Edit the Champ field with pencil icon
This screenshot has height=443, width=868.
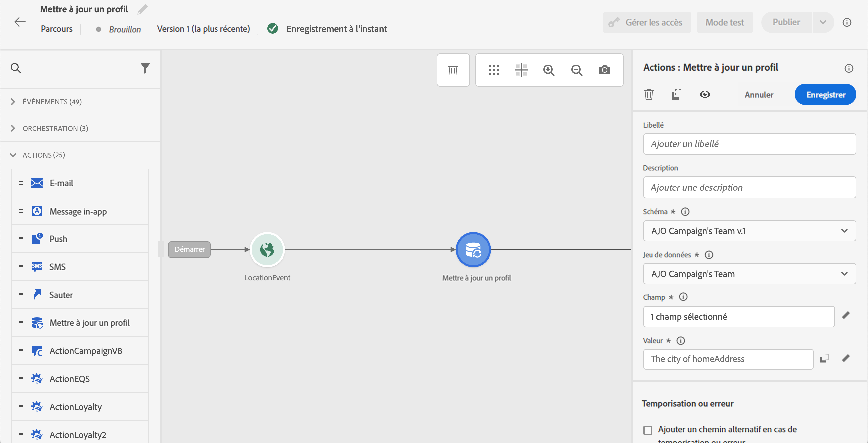[845, 316]
